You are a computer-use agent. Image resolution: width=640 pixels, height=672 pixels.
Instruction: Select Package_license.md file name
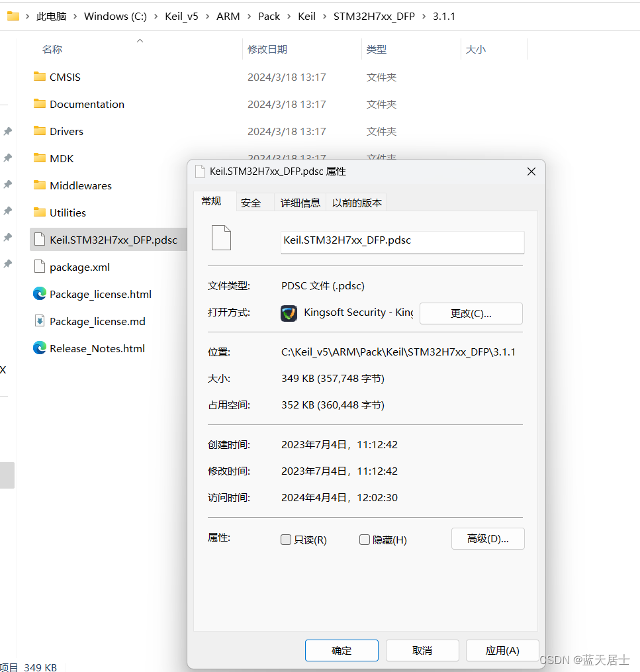[x=97, y=321]
